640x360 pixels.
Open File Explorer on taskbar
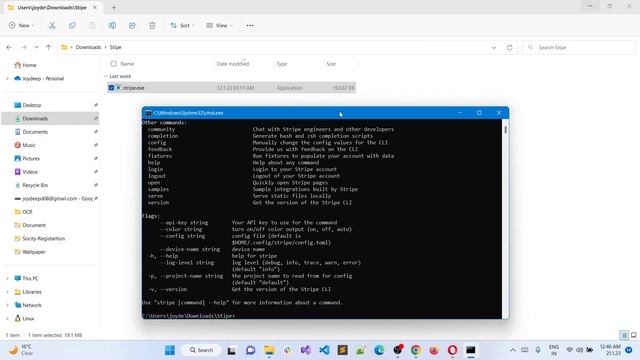click(269, 350)
